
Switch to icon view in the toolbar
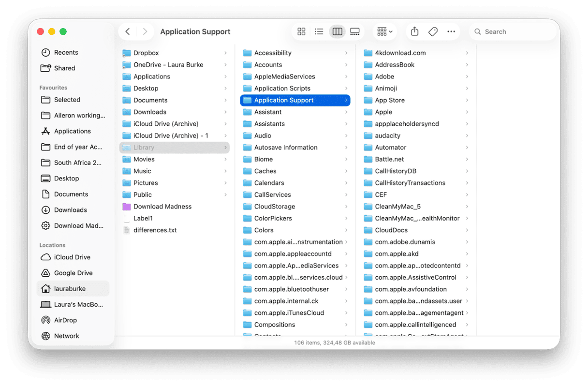301,31
